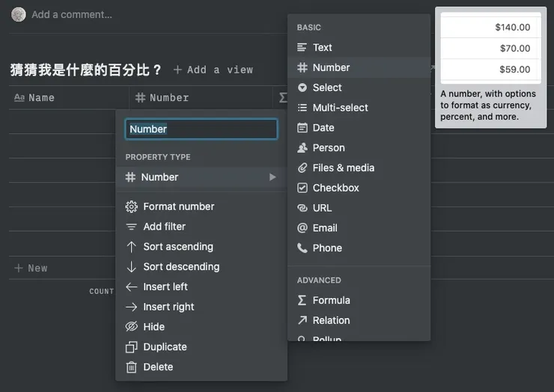Add a New row to table

pyautogui.click(x=31, y=268)
